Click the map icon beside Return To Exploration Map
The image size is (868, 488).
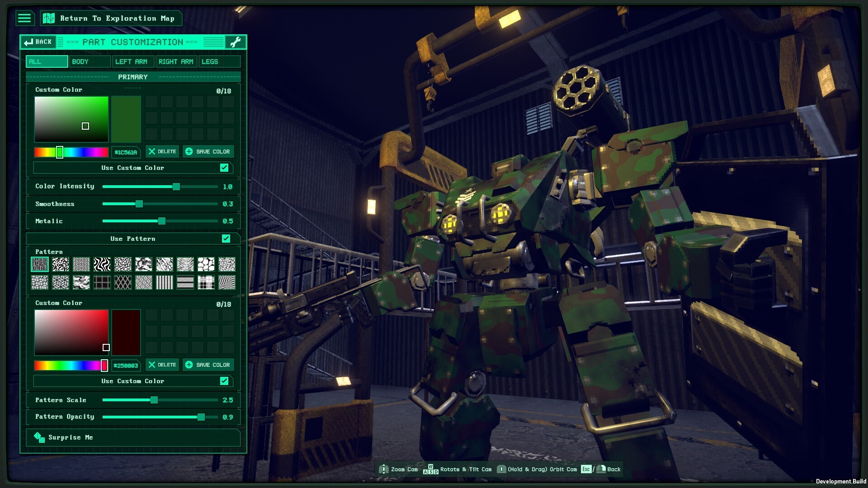(49, 18)
